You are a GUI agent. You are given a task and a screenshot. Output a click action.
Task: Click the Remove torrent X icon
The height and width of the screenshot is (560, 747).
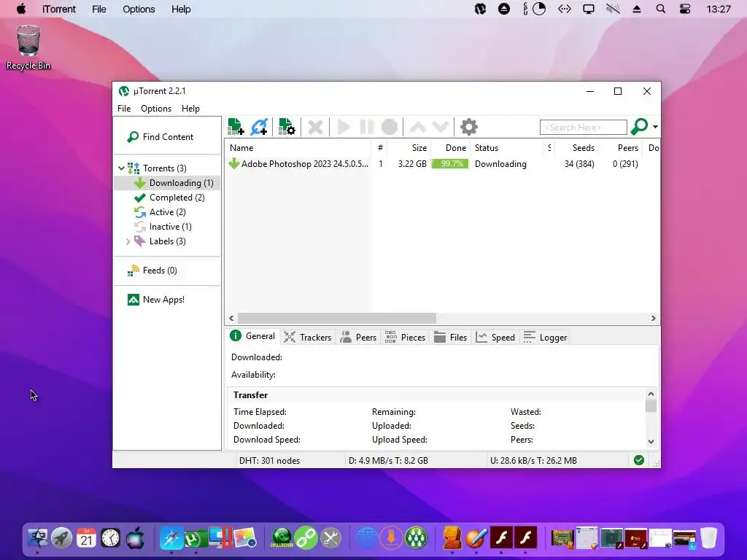(x=315, y=127)
